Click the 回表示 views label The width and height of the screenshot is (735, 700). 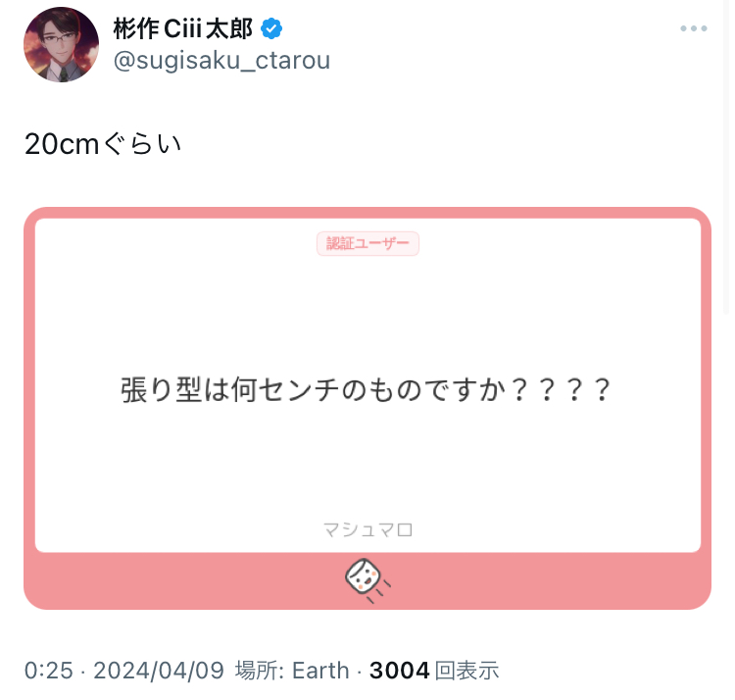[466, 671]
